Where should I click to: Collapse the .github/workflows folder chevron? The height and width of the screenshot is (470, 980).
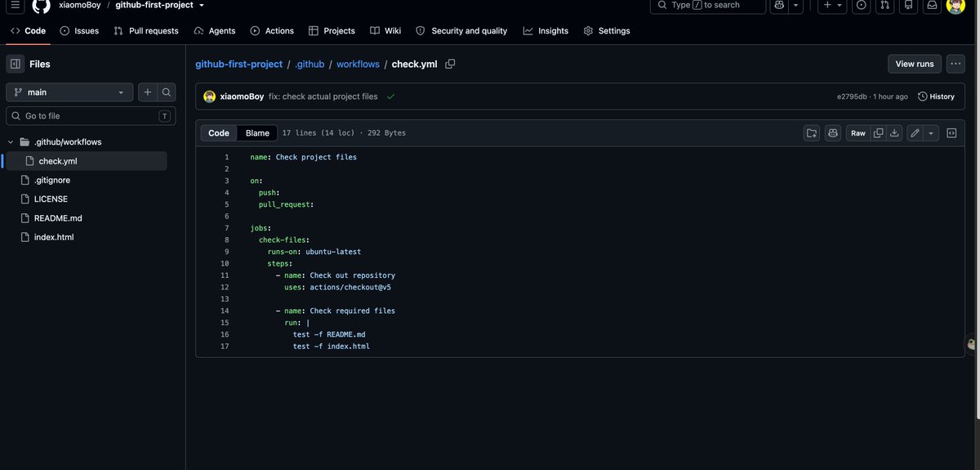pos(11,141)
